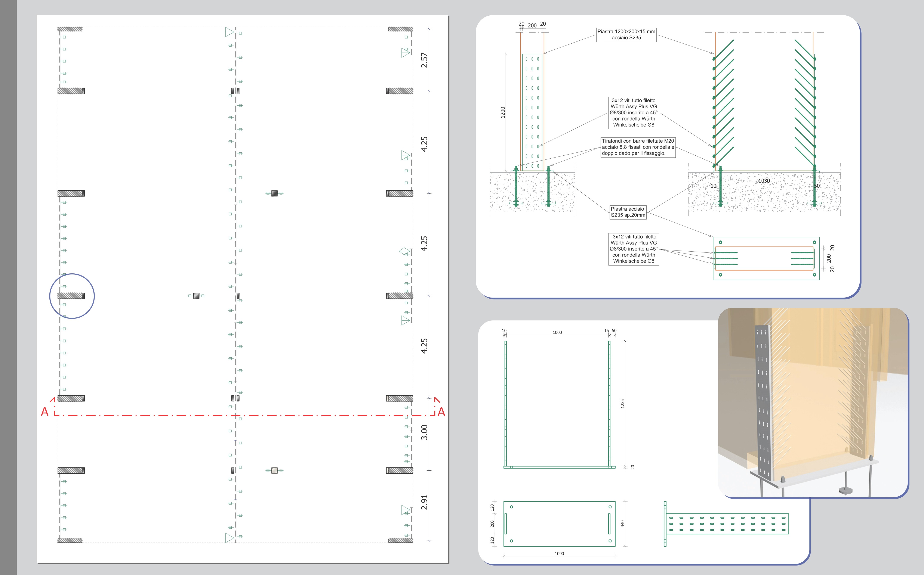Click the 3.00 dimension text
This screenshot has width=924, height=575.
click(x=424, y=432)
